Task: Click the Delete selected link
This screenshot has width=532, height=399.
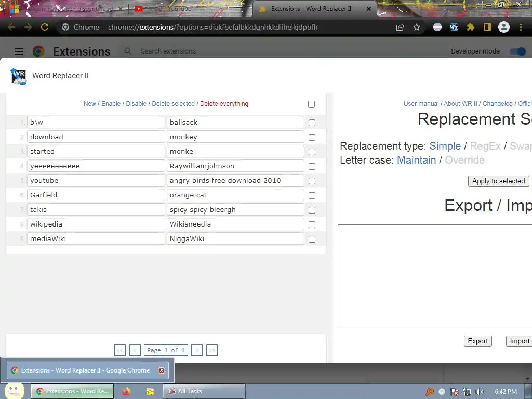Action: point(174,104)
